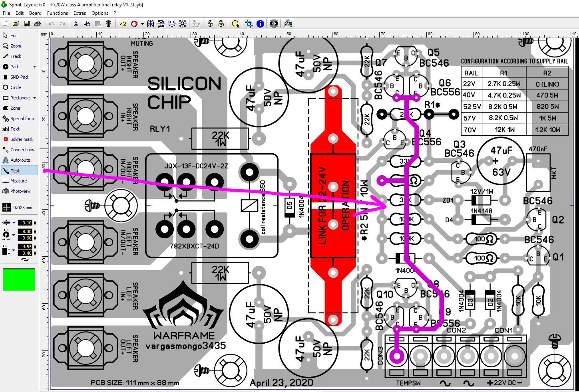
Task: Click the open padlock ungroup icon
Action: pos(221,24)
